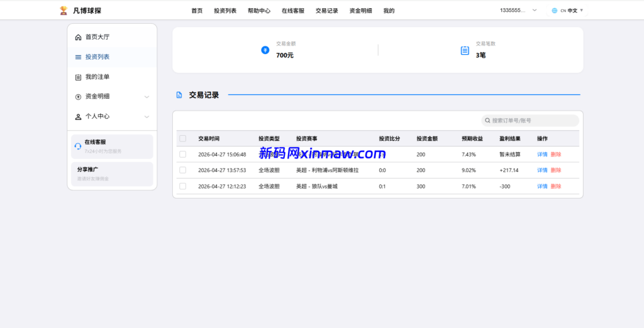The image size is (644, 328).
Task: Click the 投资类型 column header
Action: [269, 139]
